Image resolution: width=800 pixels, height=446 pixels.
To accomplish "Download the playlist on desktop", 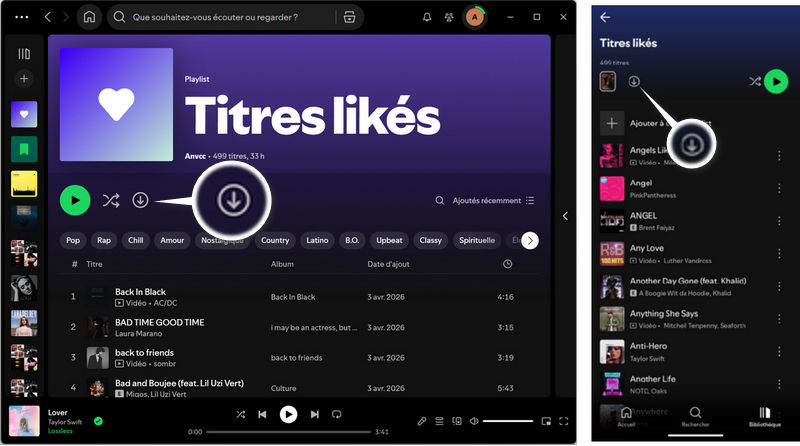I will pos(140,200).
